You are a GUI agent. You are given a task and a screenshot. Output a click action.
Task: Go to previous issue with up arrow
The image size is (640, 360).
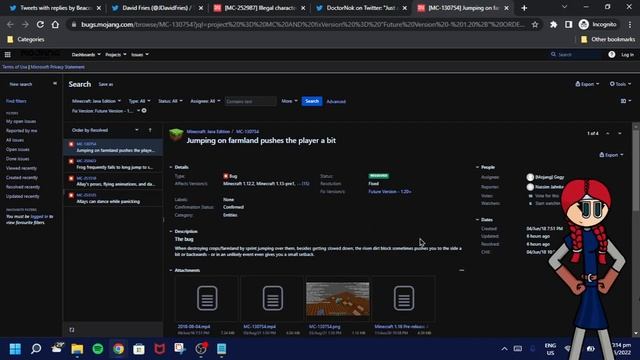pos(607,133)
